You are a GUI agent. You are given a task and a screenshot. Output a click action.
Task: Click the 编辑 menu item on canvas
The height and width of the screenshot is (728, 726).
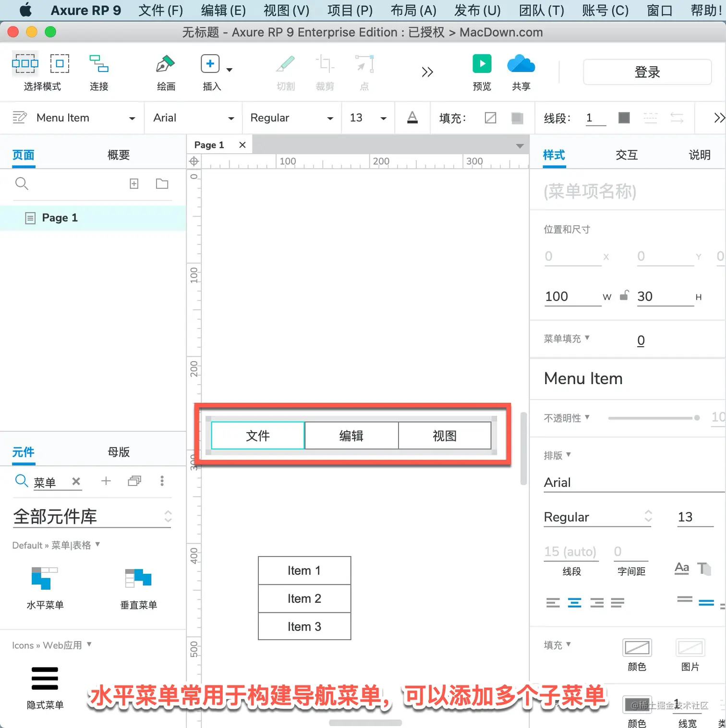click(x=351, y=436)
